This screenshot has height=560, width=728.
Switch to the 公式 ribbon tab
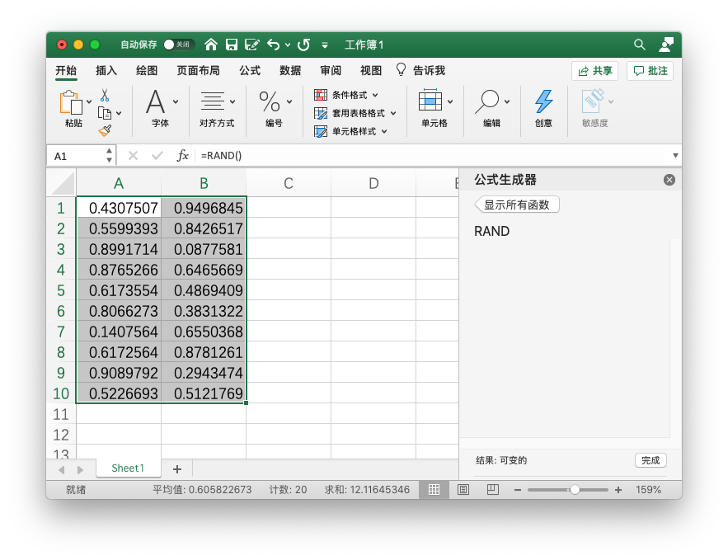click(x=250, y=71)
